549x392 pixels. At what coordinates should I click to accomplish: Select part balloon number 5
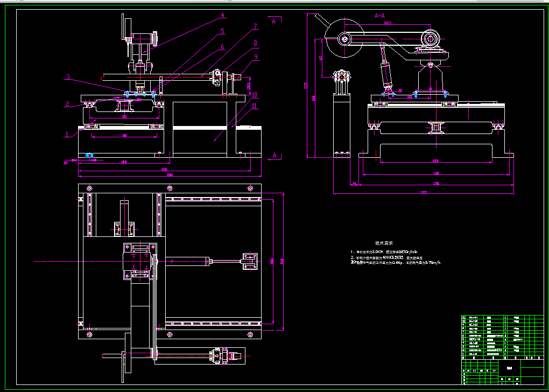point(222,32)
